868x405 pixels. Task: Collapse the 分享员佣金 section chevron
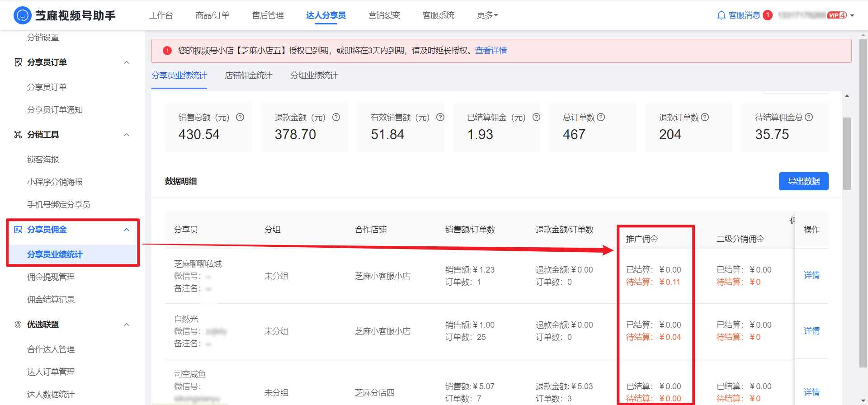pyautogui.click(x=127, y=230)
